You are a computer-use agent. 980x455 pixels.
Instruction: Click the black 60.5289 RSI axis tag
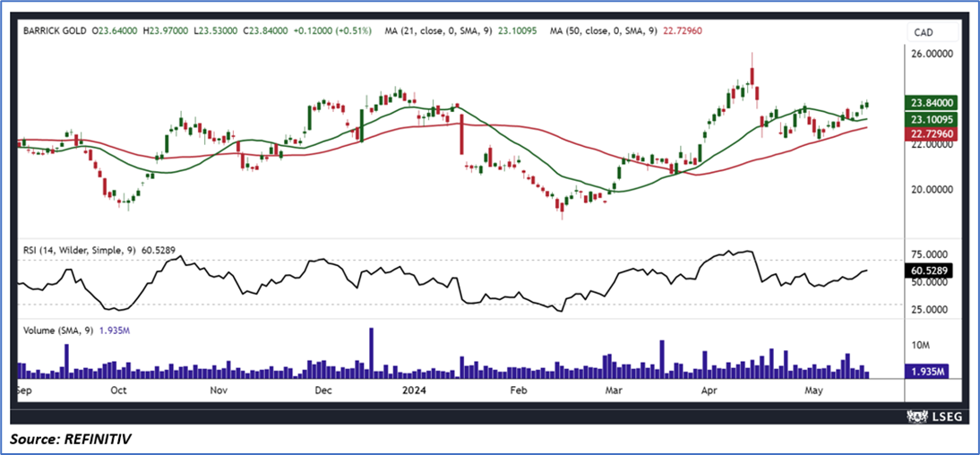pos(927,271)
